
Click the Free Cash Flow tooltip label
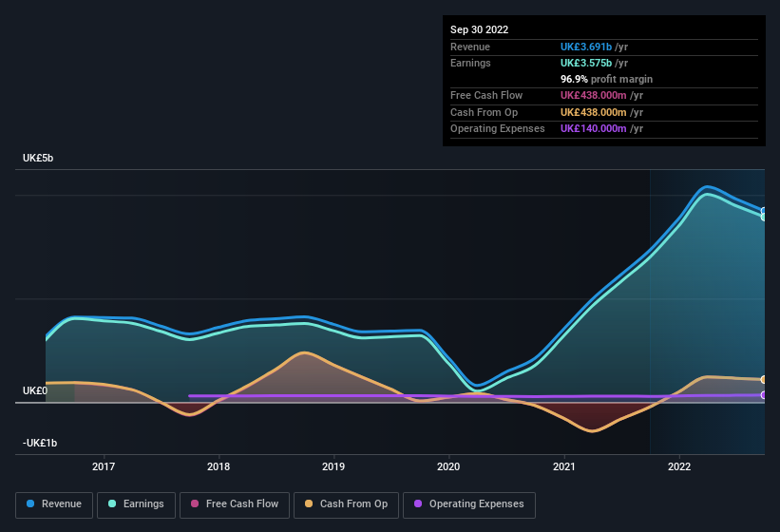(x=486, y=95)
